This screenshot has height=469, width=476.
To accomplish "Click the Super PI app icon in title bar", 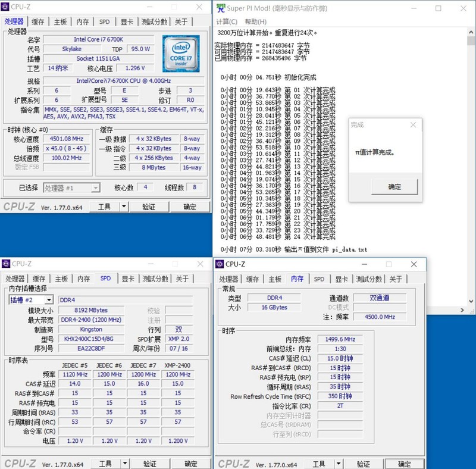I will point(221,8).
